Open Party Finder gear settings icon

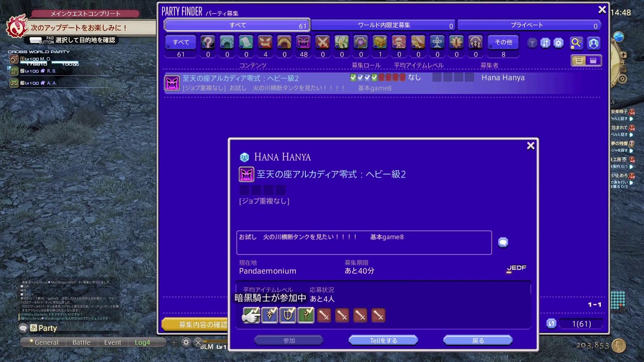click(x=558, y=43)
